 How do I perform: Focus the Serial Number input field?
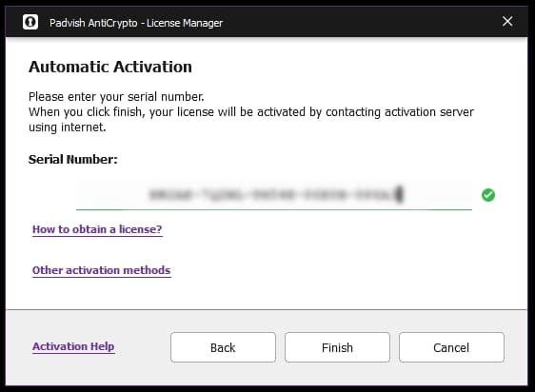click(x=274, y=195)
